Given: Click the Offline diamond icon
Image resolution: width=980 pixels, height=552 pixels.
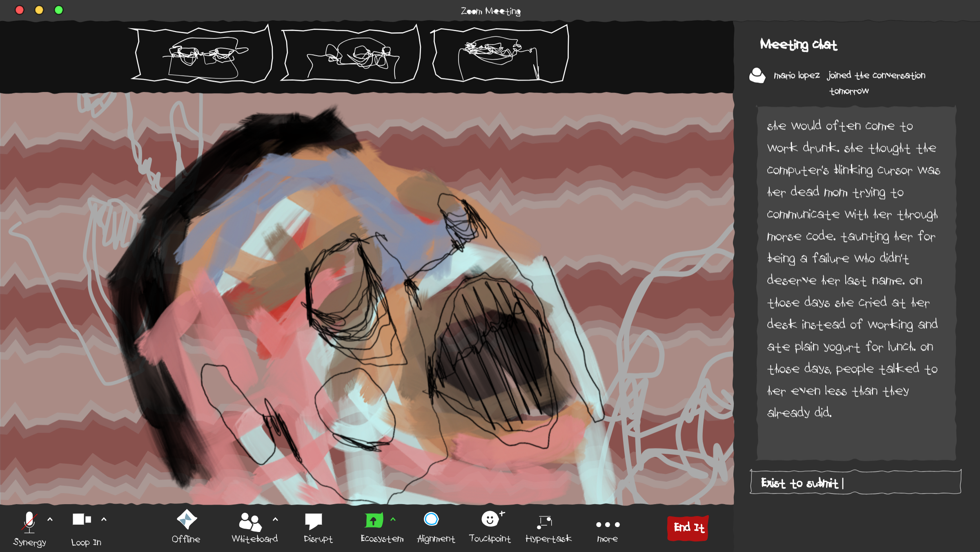Looking at the screenshot, I should (187, 520).
